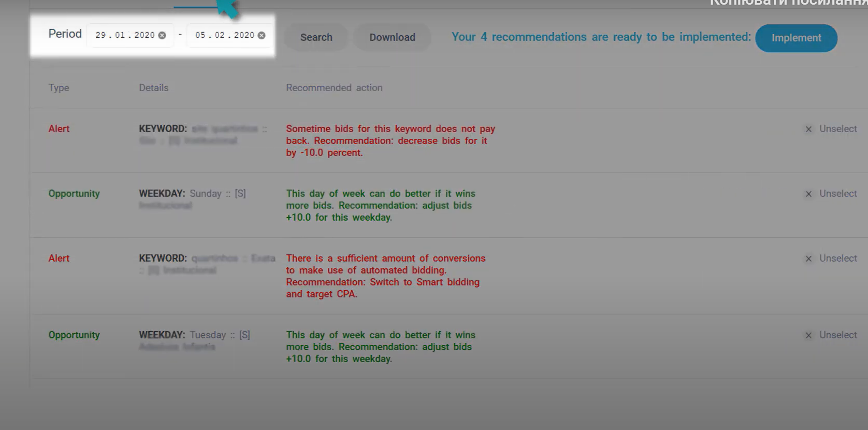The width and height of the screenshot is (868, 430).
Task: Click the Копіювати посилання link
Action: pos(787,3)
